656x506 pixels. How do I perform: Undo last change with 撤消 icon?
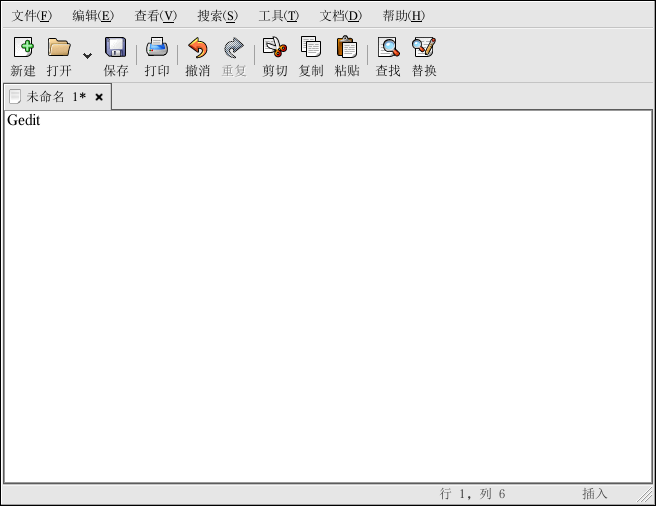tap(198, 48)
